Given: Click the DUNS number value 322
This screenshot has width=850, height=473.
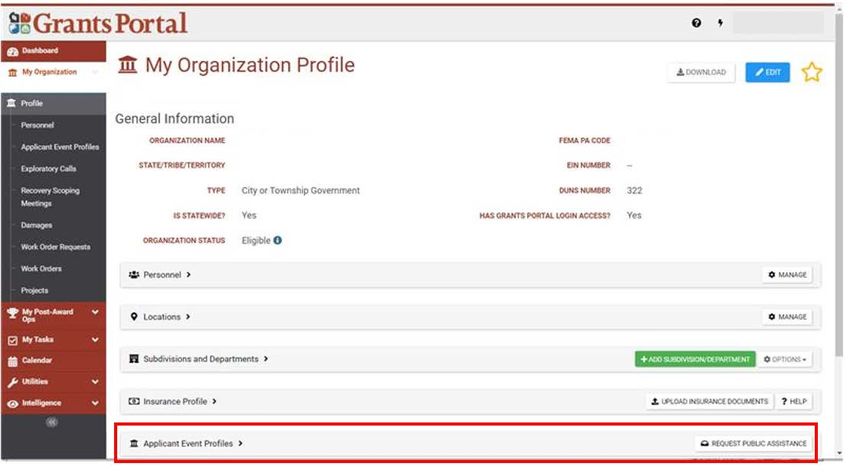Looking at the screenshot, I should point(634,190).
